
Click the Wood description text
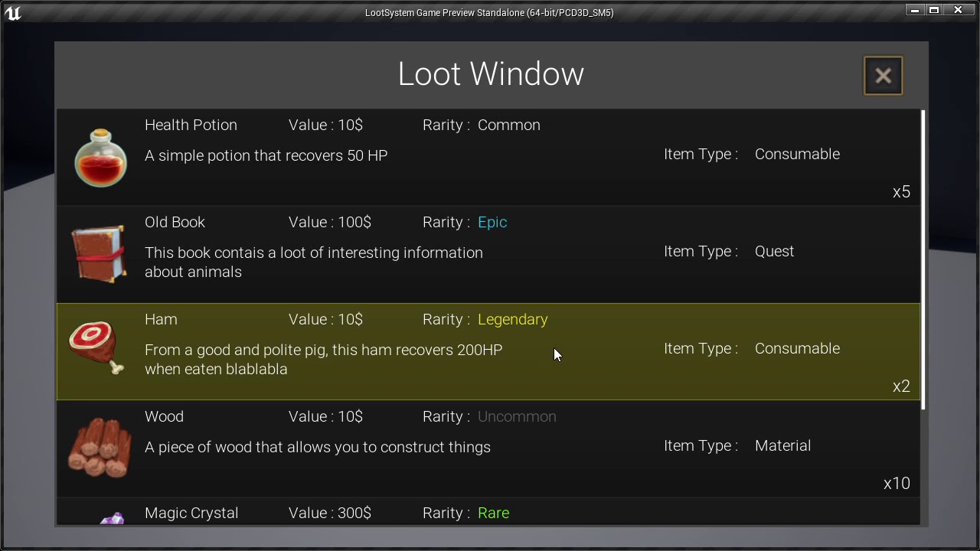tap(318, 447)
